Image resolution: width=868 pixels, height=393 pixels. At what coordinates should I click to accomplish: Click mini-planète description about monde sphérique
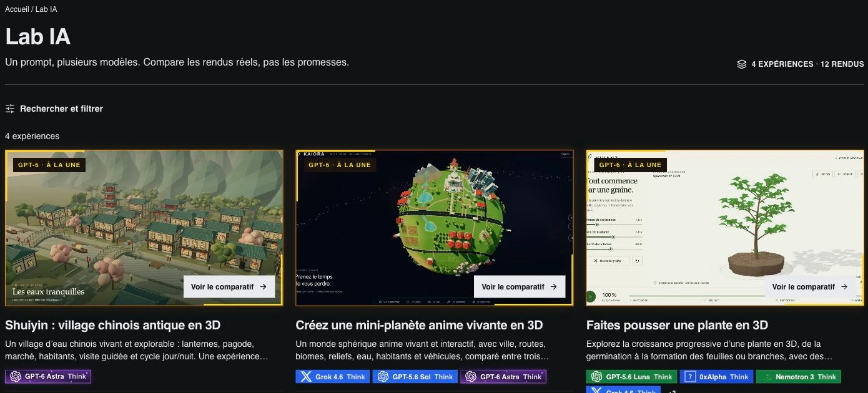[422, 350]
